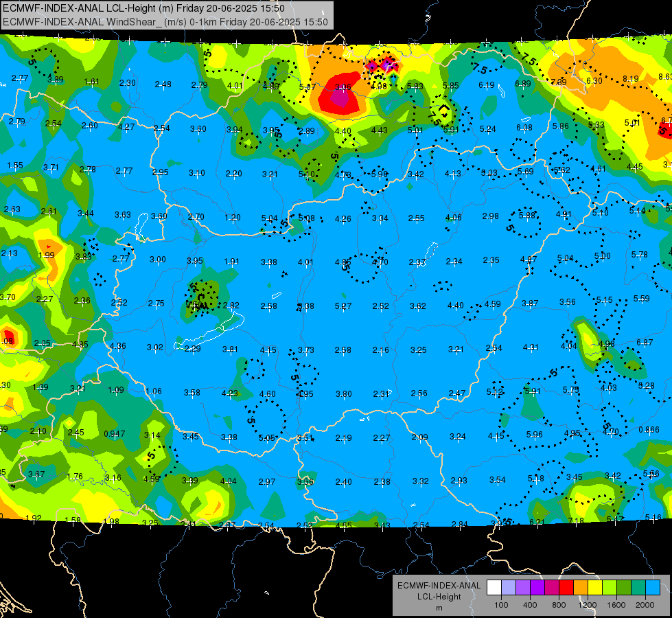The image size is (672, 618).
Task: Click the 'LCL-Height' legend title text
Action: [x=439, y=597]
